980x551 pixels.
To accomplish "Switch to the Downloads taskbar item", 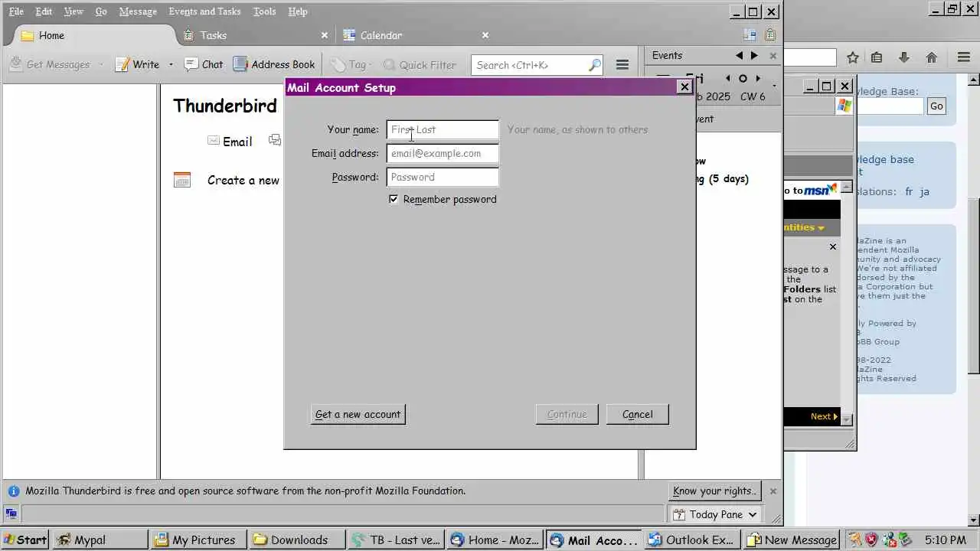I will click(296, 540).
